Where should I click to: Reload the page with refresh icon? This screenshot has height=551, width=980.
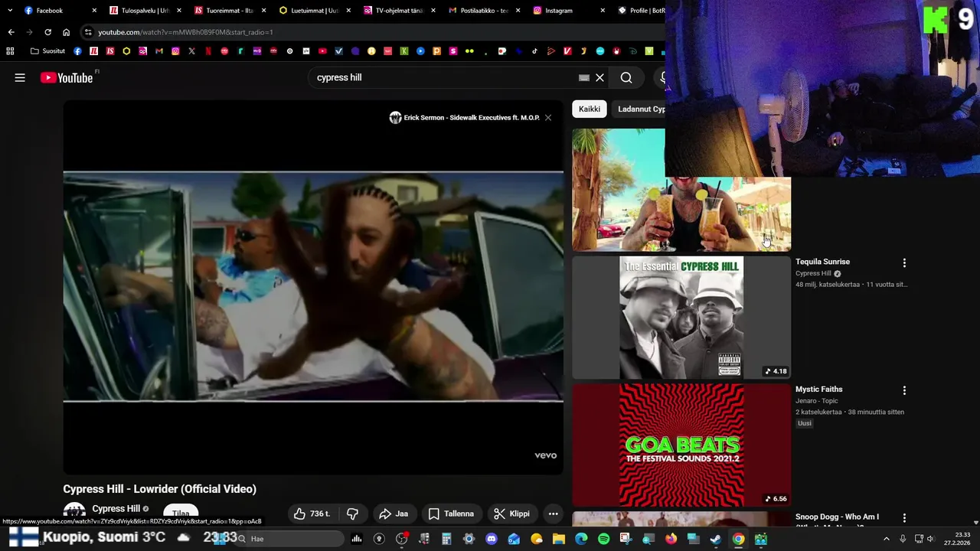pos(47,32)
